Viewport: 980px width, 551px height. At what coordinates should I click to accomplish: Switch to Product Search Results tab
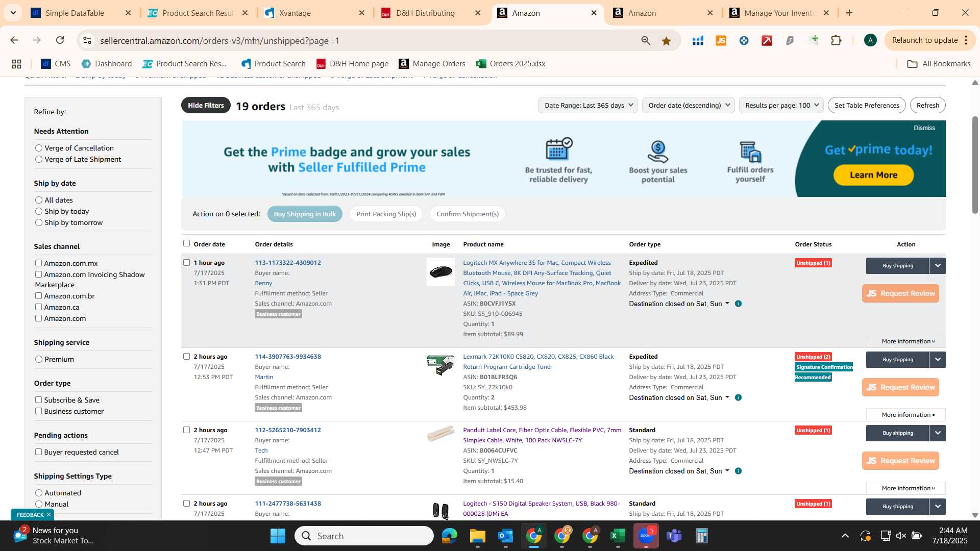(198, 13)
